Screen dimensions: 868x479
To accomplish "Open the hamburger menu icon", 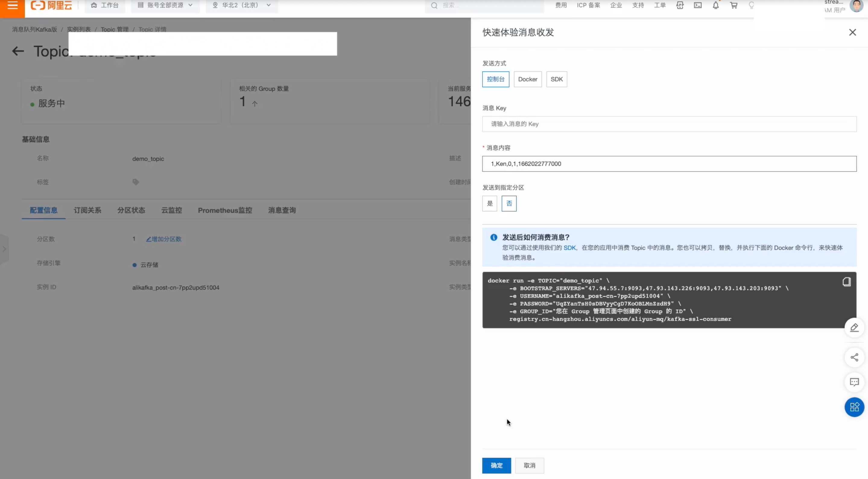I will coord(12,5).
